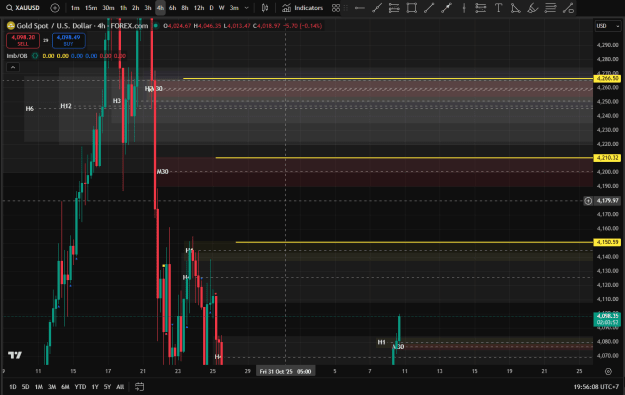Screen dimensions: 625x395
Task: Select the 1M date range
Action: click(x=39, y=387)
